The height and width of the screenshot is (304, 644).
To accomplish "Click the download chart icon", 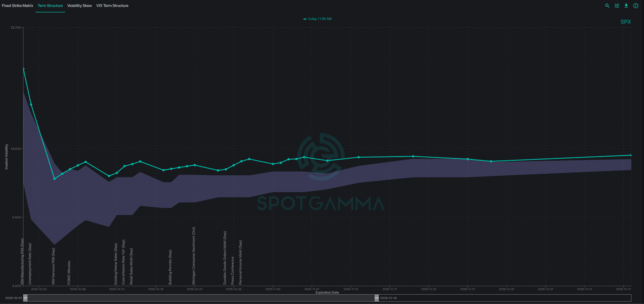I will point(626,6).
